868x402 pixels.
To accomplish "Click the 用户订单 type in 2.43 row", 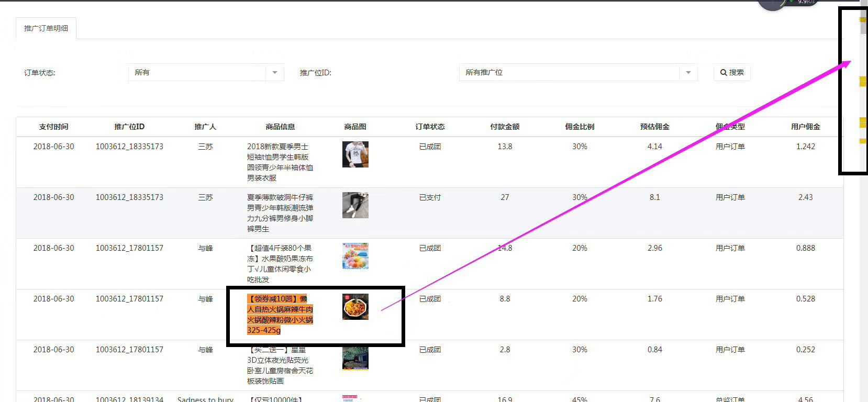I will 730,197.
